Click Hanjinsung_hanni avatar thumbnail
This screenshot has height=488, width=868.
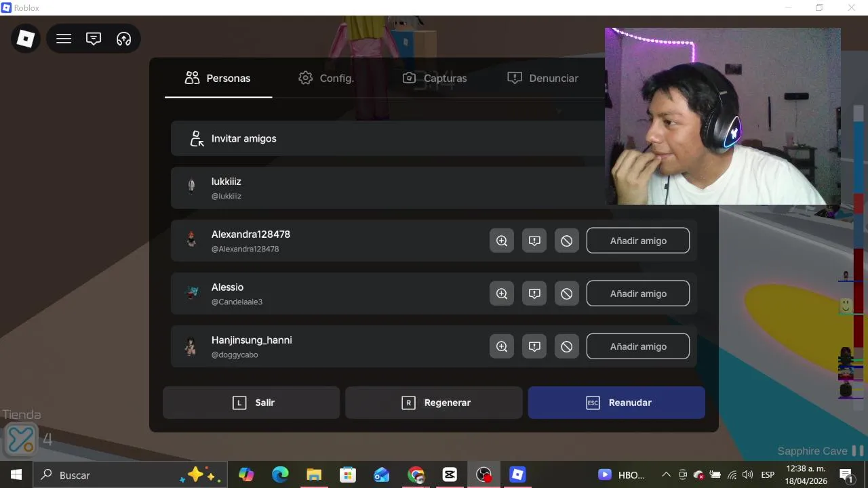point(191,346)
